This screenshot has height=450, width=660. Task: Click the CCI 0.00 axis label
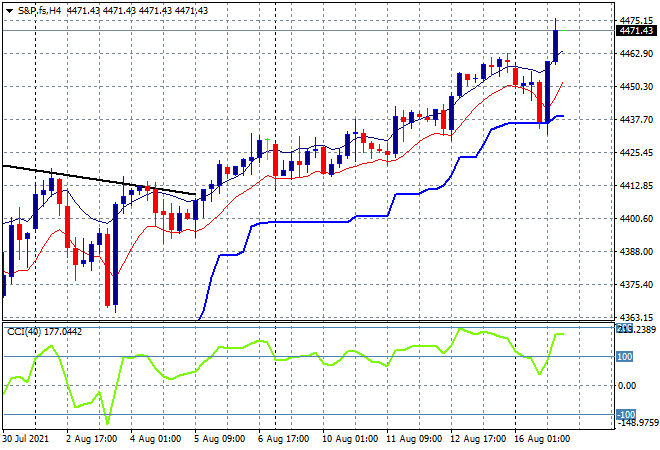point(627,386)
